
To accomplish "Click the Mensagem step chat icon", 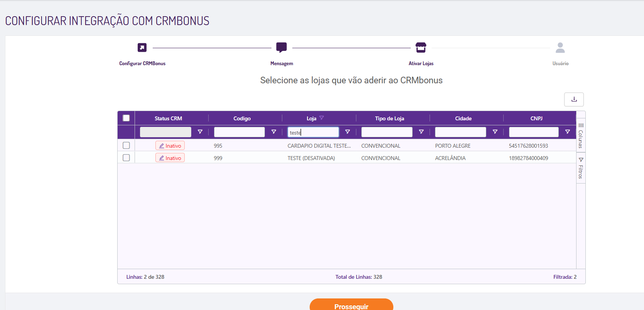I will point(282,47).
